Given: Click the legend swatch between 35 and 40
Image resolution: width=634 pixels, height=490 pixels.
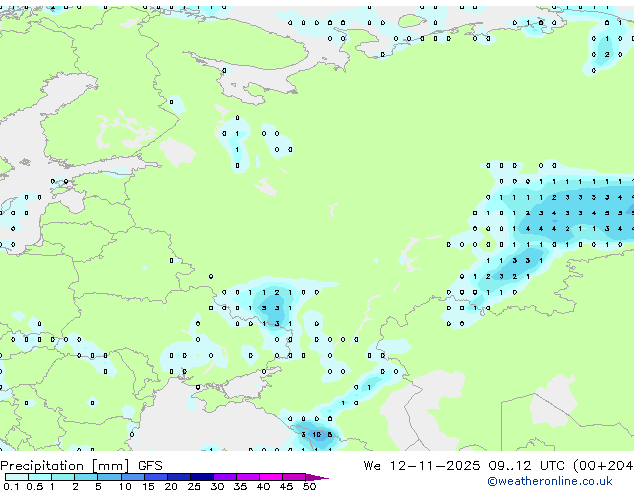Looking at the screenshot, I should point(248,477).
